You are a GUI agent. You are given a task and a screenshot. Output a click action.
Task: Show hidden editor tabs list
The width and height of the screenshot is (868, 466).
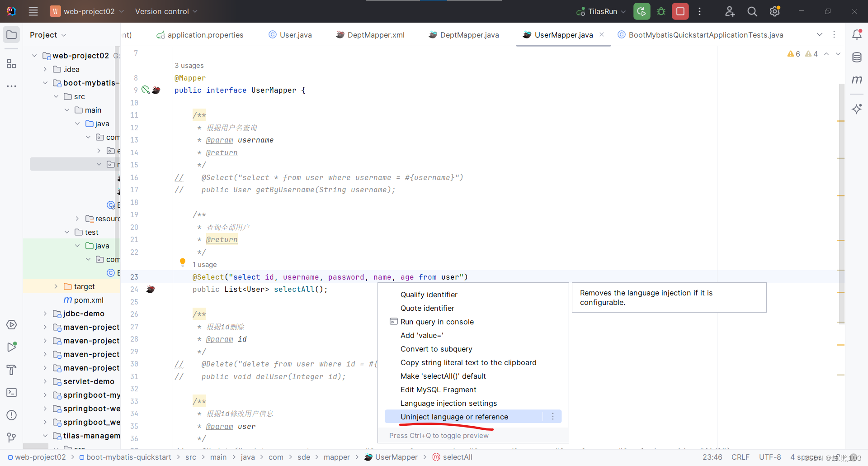820,34
